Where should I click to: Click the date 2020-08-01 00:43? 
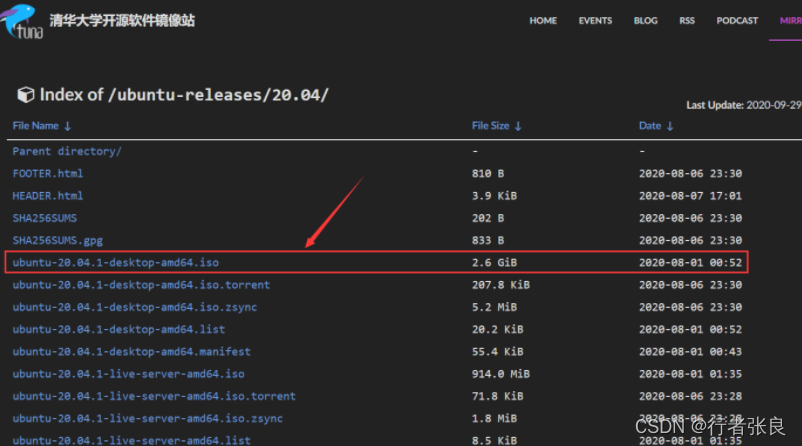click(x=690, y=352)
